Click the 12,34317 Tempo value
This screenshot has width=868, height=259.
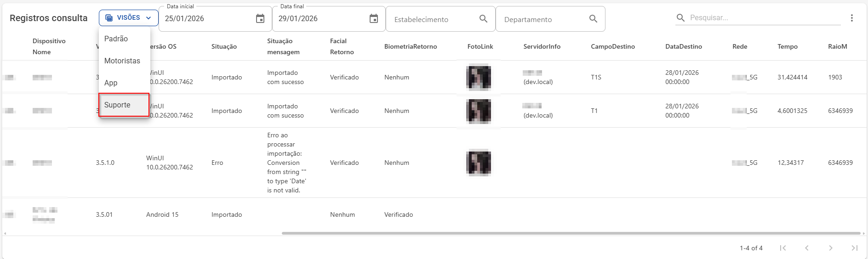pos(790,163)
